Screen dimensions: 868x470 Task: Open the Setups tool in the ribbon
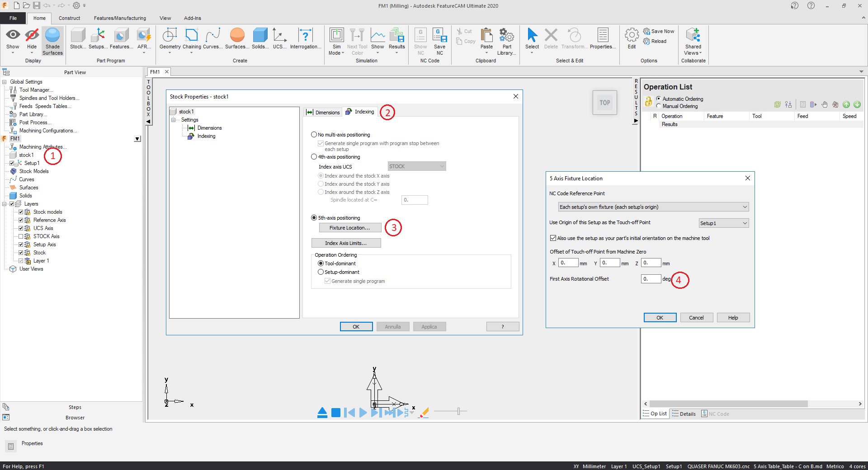tap(98, 39)
